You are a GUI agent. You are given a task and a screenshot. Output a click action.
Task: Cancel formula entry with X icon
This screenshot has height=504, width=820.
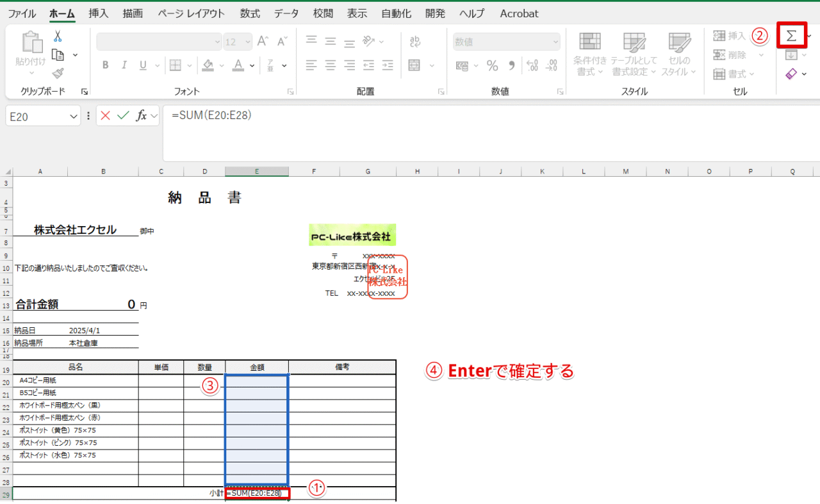[x=106, y=116]
